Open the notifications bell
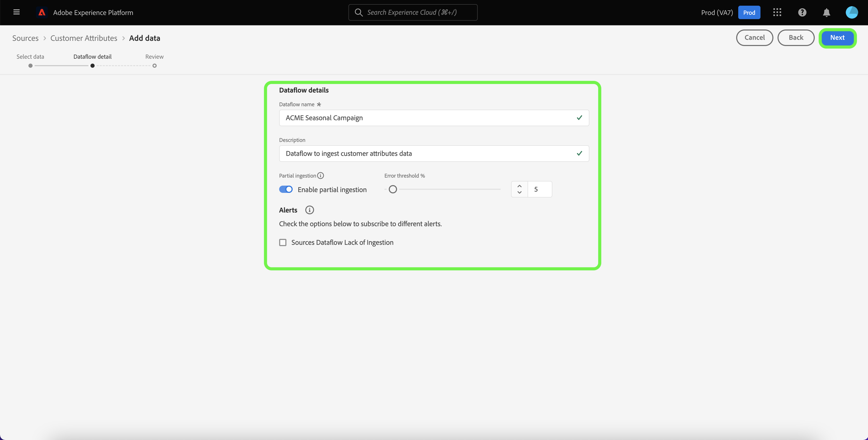 click(x=826, y=13)
